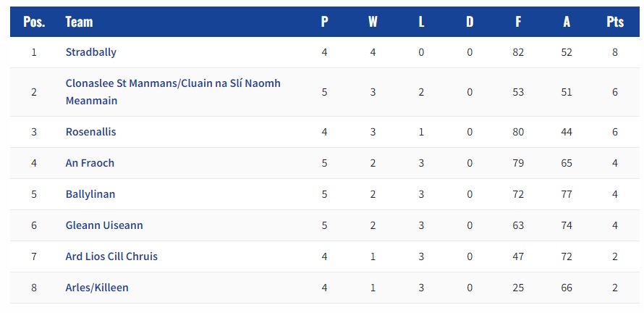Open the An Fraoch team page
The image size is (644, 313).
(90, 163)
